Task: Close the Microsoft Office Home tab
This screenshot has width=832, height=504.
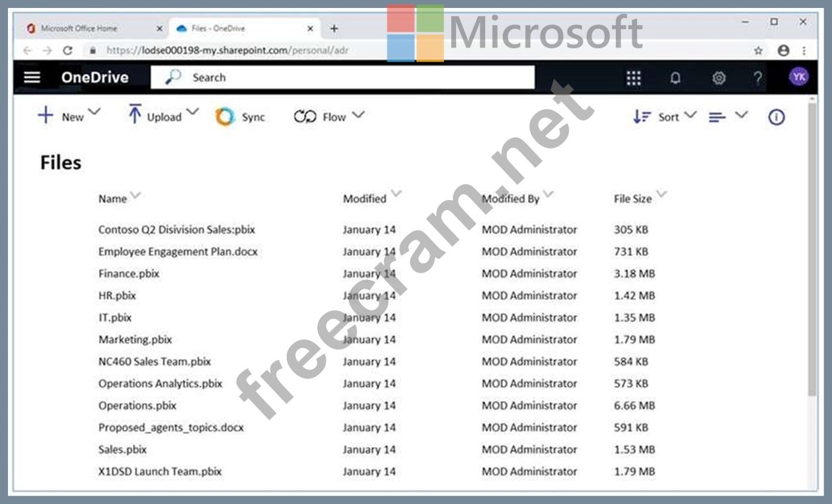Action: (159, 28)
